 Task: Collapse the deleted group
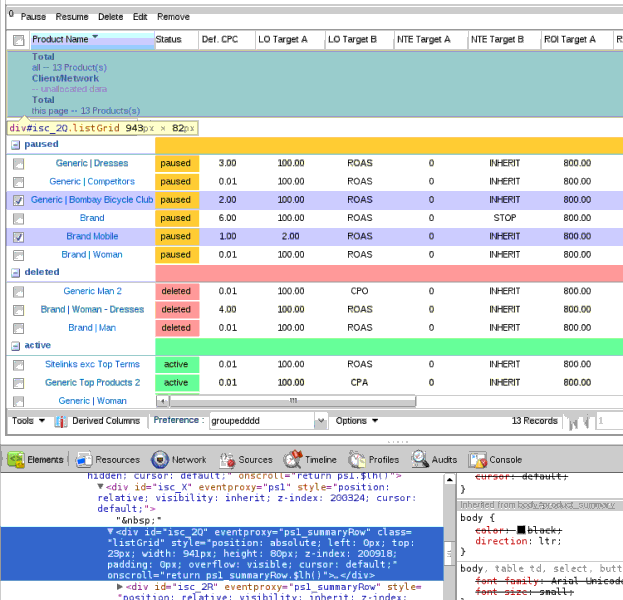(x=15, y=272)
